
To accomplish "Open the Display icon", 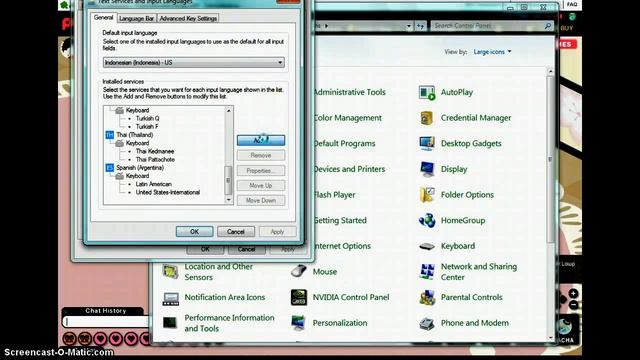I will click(427, 169).
